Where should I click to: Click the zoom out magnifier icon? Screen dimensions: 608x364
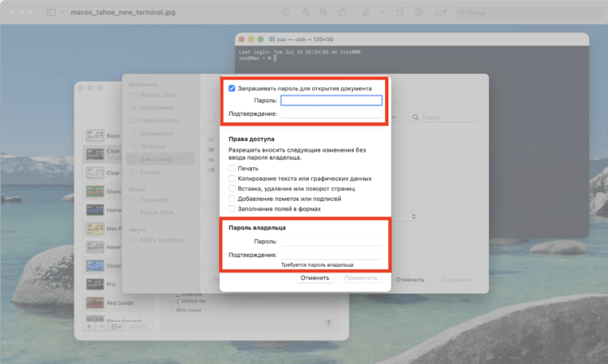[306, 12]
